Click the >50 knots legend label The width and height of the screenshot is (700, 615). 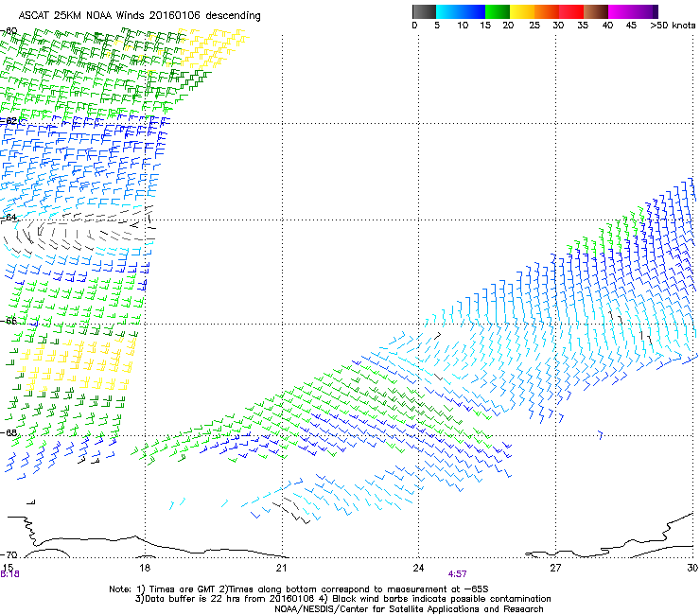pyautogui.click(x=673, y=26)
